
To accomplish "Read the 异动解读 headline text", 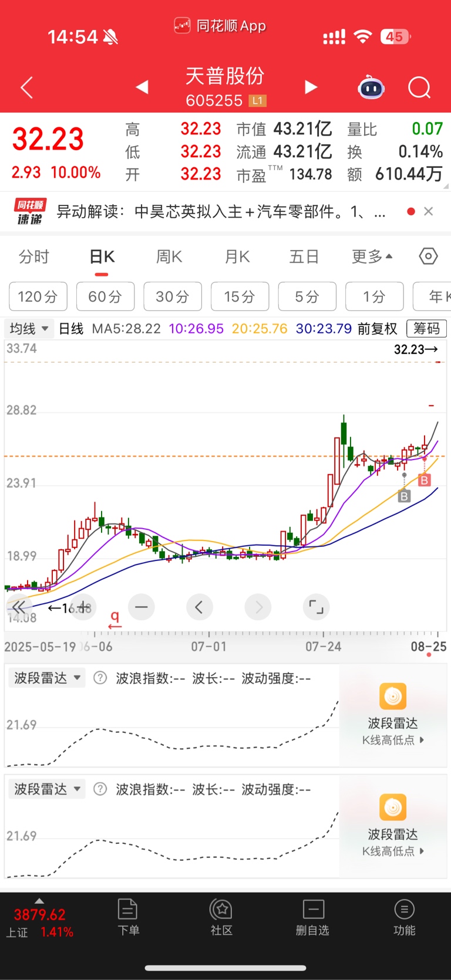I will 221,211.
